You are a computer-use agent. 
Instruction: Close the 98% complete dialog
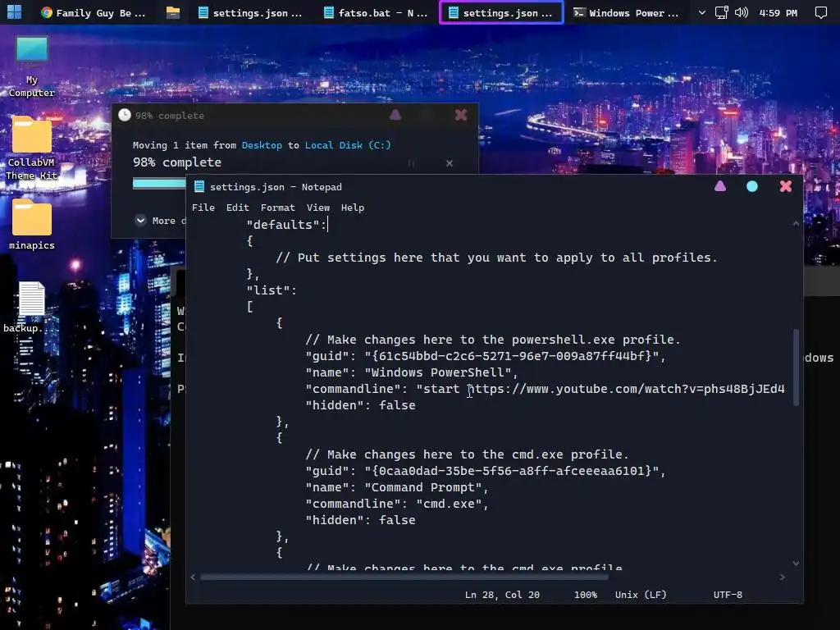click(x=461, y=115)
